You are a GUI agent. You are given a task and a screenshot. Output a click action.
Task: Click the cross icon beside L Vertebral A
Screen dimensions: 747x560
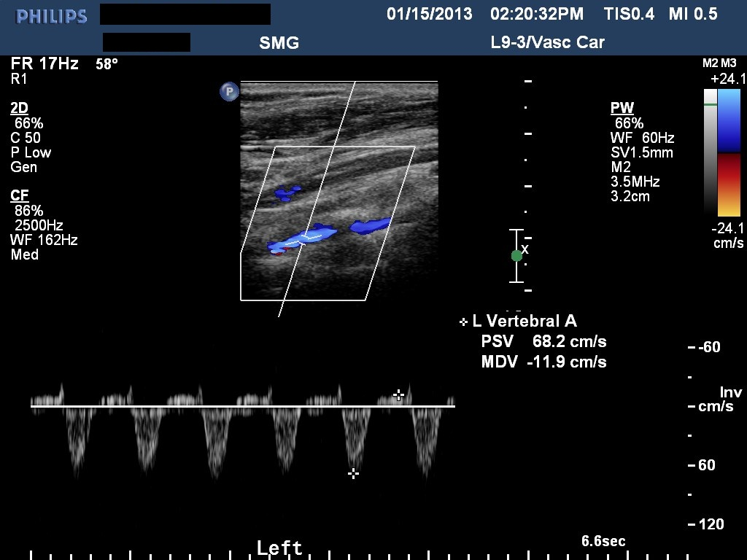pos(463,322)
